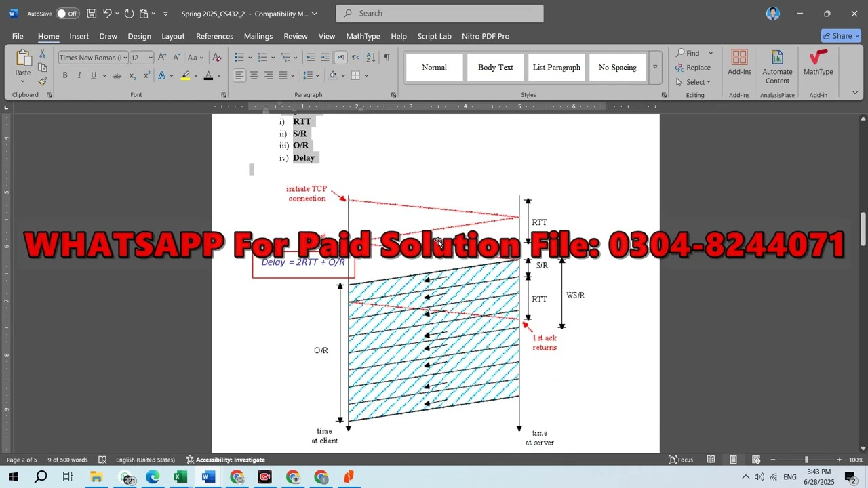Click in the Search box
This screenshot has width=868, height=488.
439,14
